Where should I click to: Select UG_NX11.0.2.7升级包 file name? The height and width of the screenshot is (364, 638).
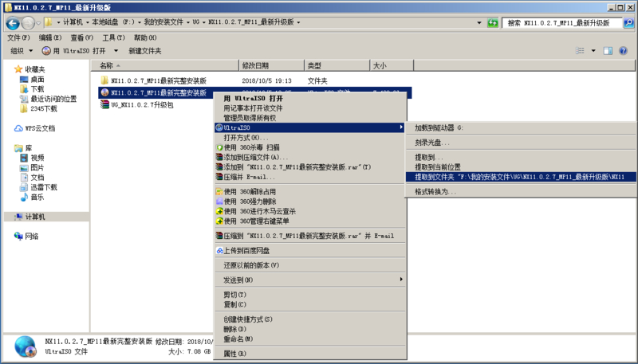coord(142,105)
